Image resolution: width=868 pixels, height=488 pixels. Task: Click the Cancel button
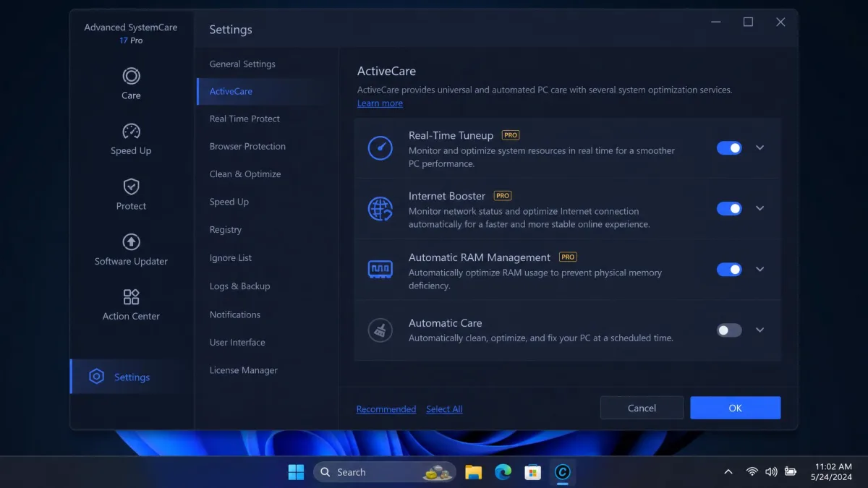(642, 408)
